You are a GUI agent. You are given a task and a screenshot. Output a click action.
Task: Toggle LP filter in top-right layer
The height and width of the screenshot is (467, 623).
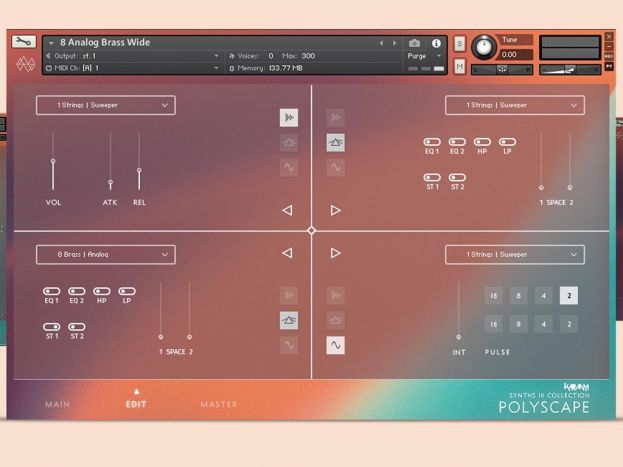pyautogui.click(x=507, y=142)
